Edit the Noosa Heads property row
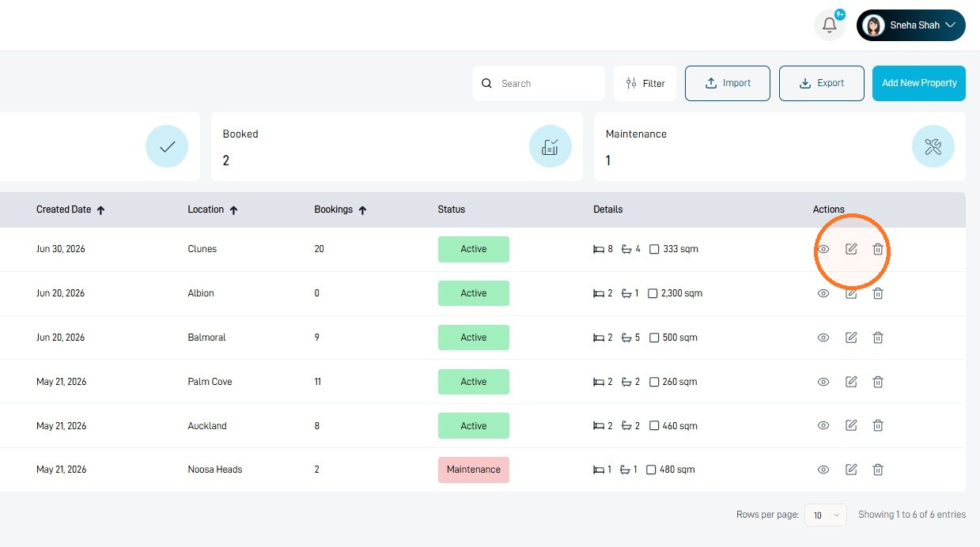This screenshot has height=547, width=980. point(851,470)
